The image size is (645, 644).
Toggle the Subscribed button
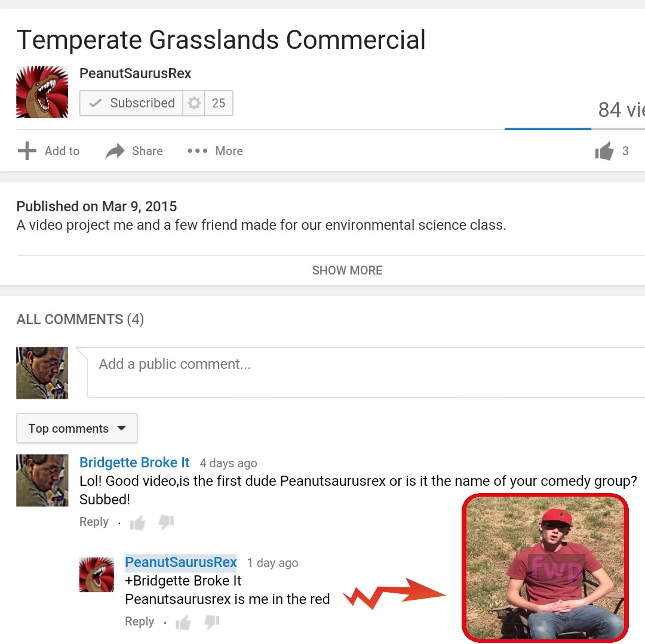pos(131,103)
